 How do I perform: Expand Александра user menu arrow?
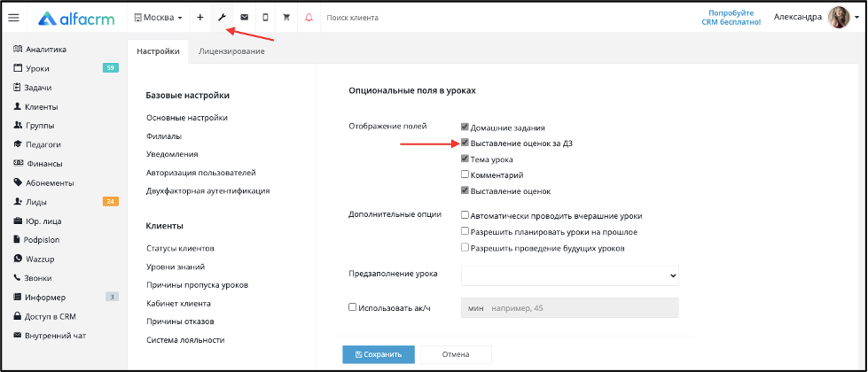[x=857, y=18]
